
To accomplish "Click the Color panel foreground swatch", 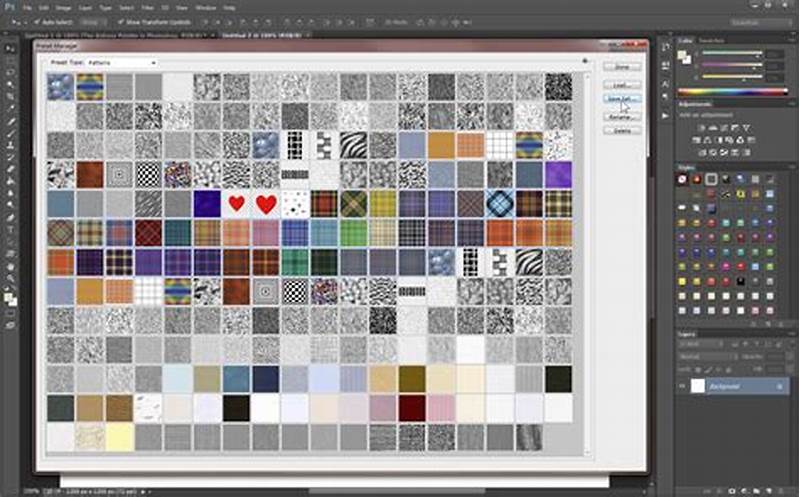I will 682,55.
